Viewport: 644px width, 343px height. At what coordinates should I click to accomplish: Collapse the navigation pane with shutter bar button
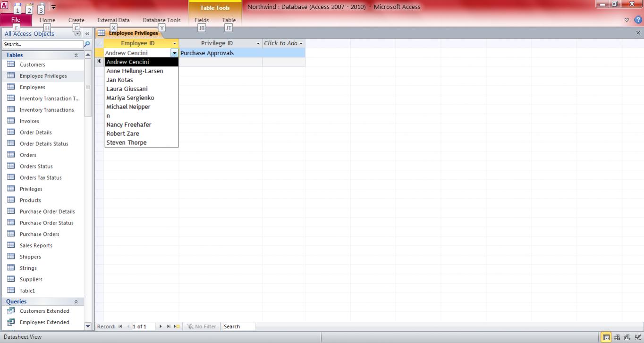click(x=87, y=33)
